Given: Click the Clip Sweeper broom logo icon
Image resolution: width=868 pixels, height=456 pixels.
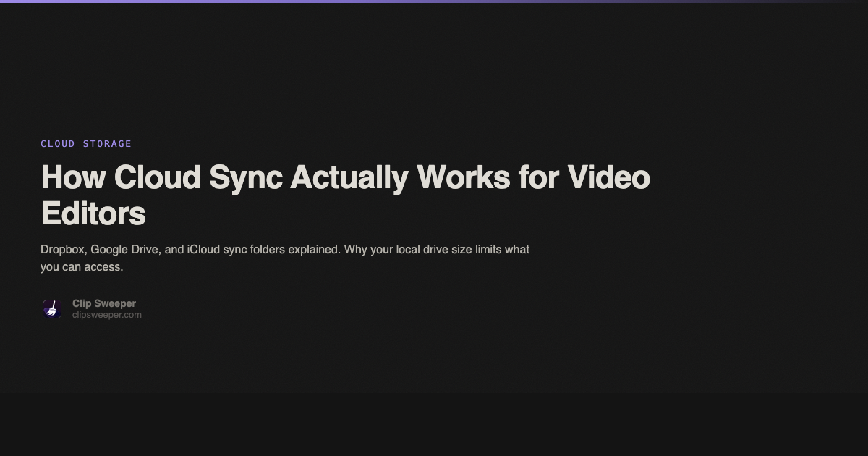Looking at the screenshot, I should 51,309.
